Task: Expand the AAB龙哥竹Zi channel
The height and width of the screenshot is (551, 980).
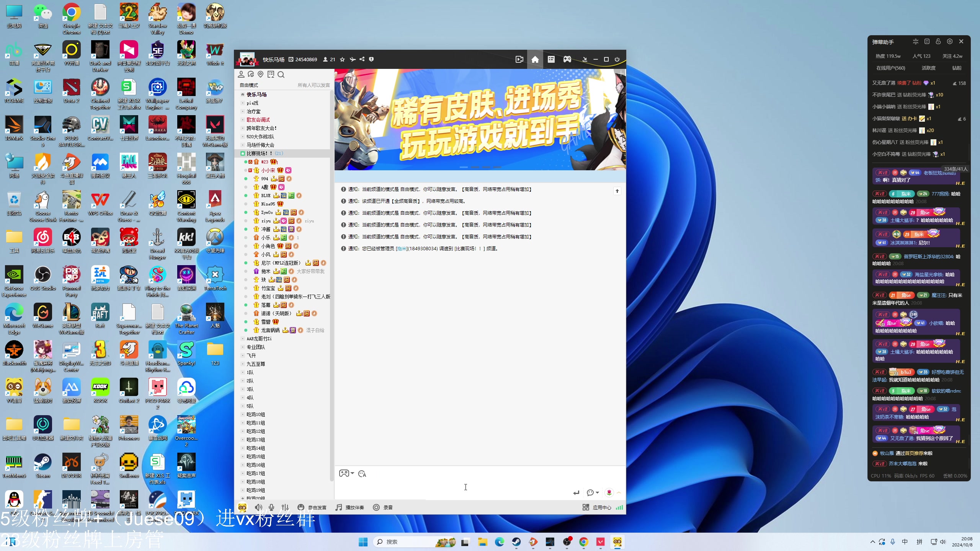Action: click(x=242, y=339)
